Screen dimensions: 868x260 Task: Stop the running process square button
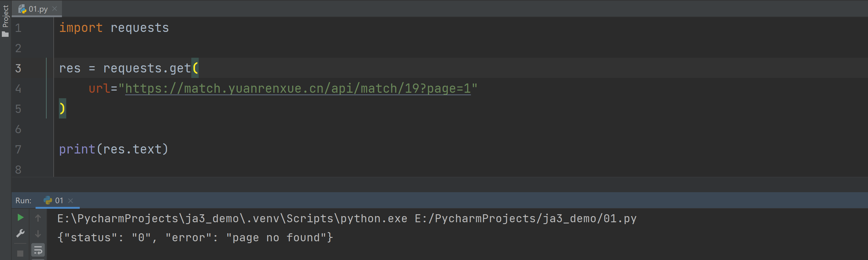20,253
